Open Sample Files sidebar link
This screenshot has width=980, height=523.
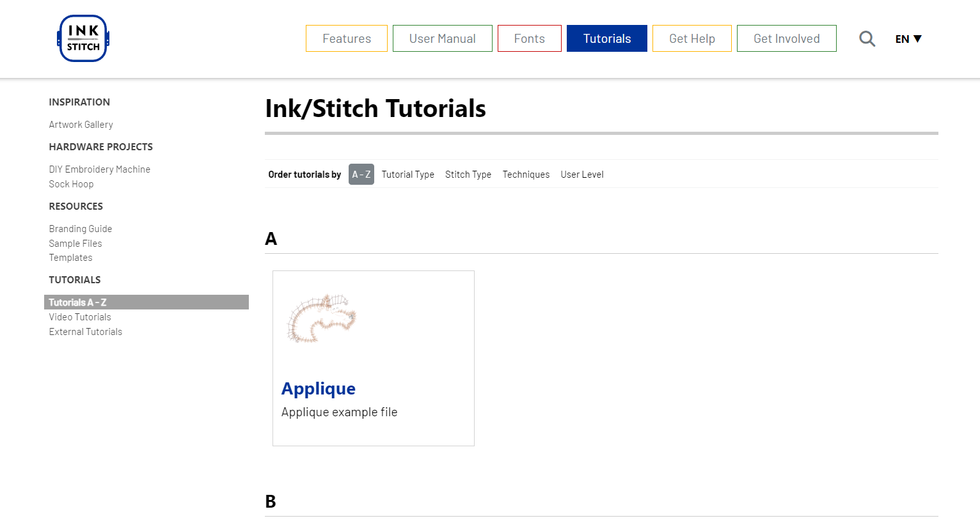pyautogui.click(x=75, y=244)
